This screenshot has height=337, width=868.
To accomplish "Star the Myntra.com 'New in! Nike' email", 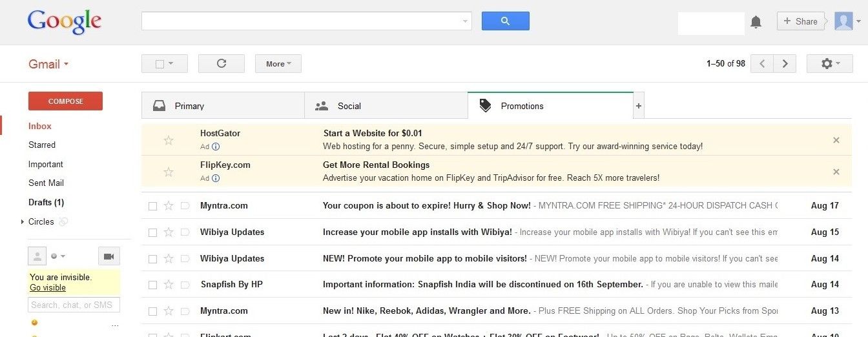I will tap(169, 311).
